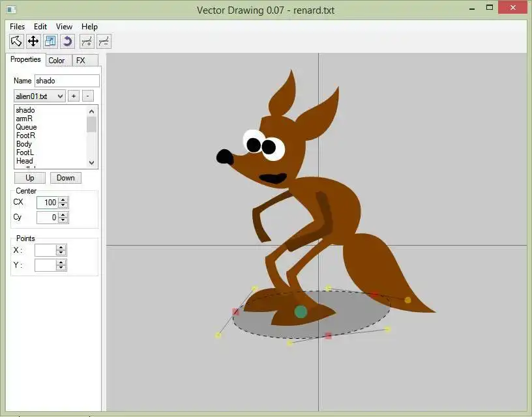Click the lowest-left yellow handle outside shadow
Screen dimensions: 532x417
click(218, 336)
